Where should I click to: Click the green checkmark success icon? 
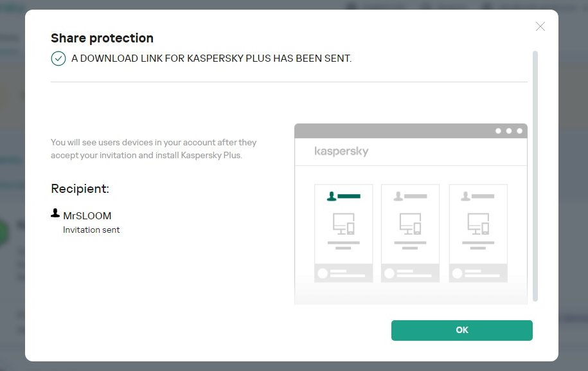58,59
